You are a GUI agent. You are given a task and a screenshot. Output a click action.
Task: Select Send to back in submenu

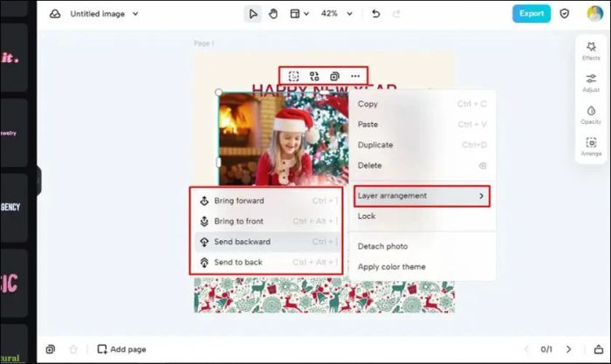coord(267,262)
